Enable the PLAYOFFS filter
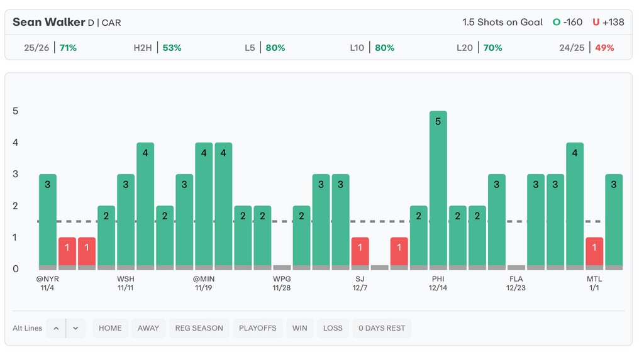This screenshot has height=352, width=644. click(x=258, y=328)
